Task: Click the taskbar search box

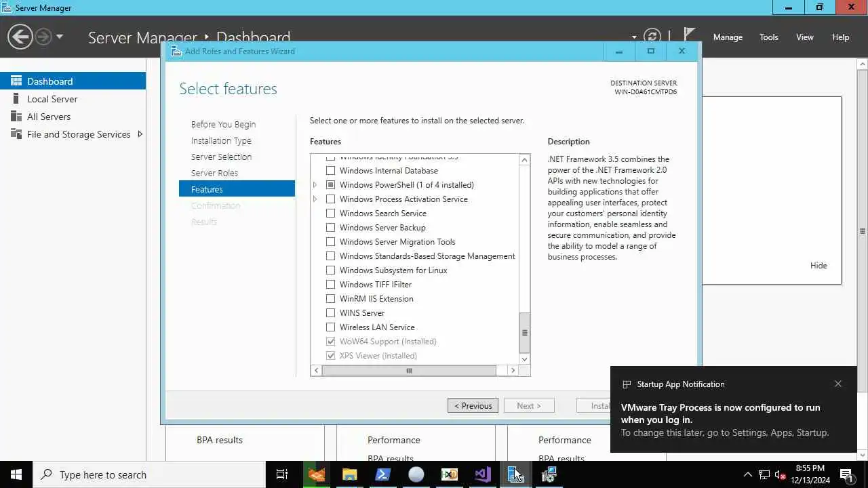Action: pyautogui.click(x=149, y=474)
